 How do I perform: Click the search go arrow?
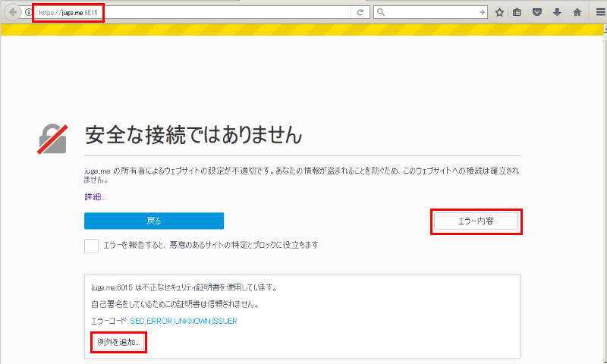tap(482, 12)
